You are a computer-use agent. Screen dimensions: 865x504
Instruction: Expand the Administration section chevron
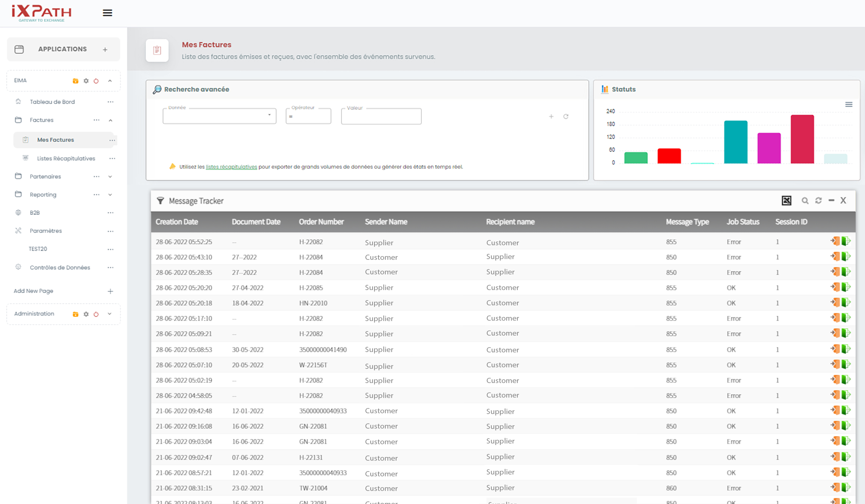[x=109, y=314]
